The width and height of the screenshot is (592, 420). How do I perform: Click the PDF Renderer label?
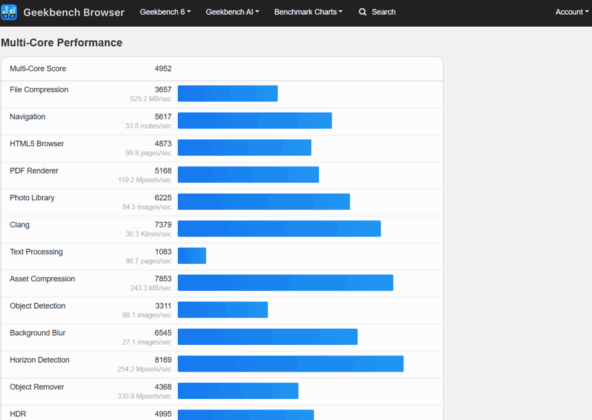pyautogui.click(x=34, y=171)
